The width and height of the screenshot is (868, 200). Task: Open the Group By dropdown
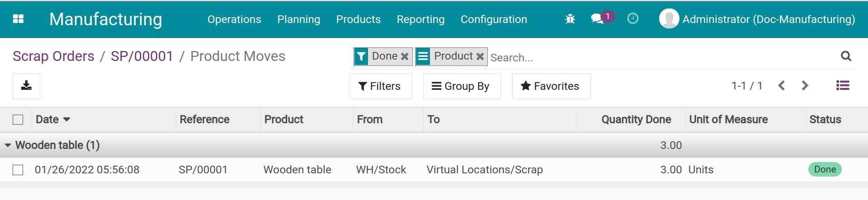click(x=461, y=86)
